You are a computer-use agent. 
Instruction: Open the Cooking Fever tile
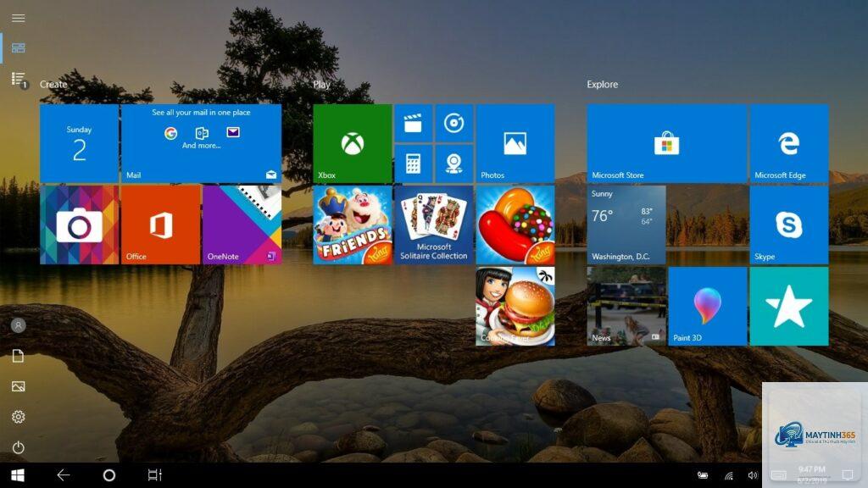pos(515,306)
